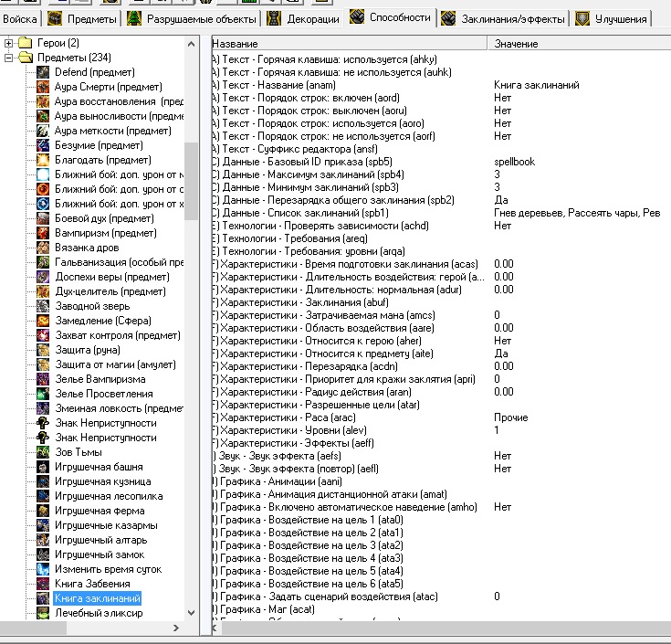Click the Доспехи веры ability icon

43,277
